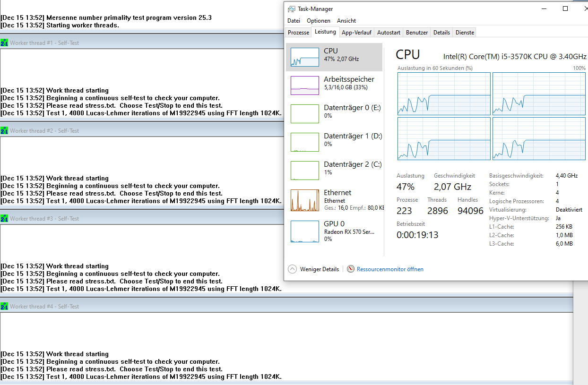
Task: Select Datenträger 1 (D:) entry
Action: 334,142
